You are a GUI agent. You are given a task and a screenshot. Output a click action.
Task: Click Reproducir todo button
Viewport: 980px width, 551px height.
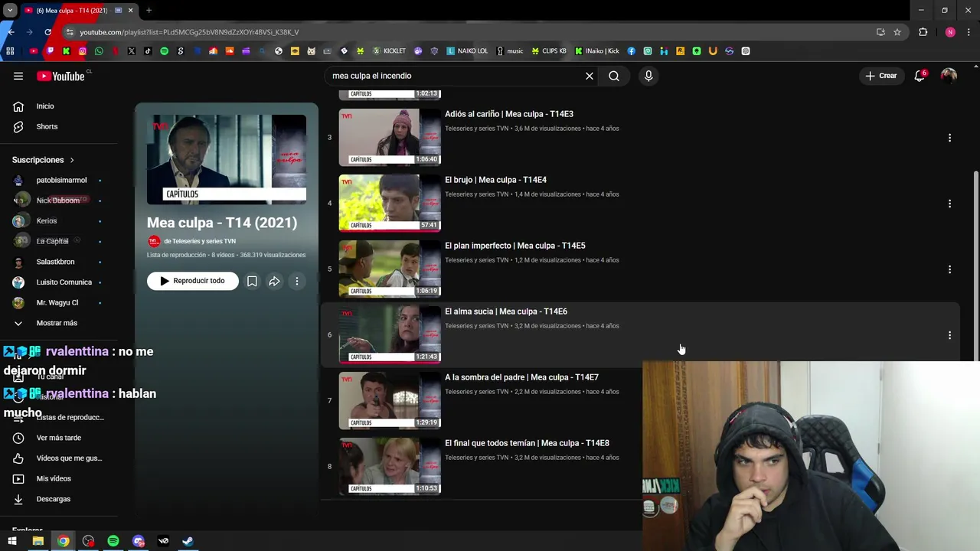[x=192, y=281]
